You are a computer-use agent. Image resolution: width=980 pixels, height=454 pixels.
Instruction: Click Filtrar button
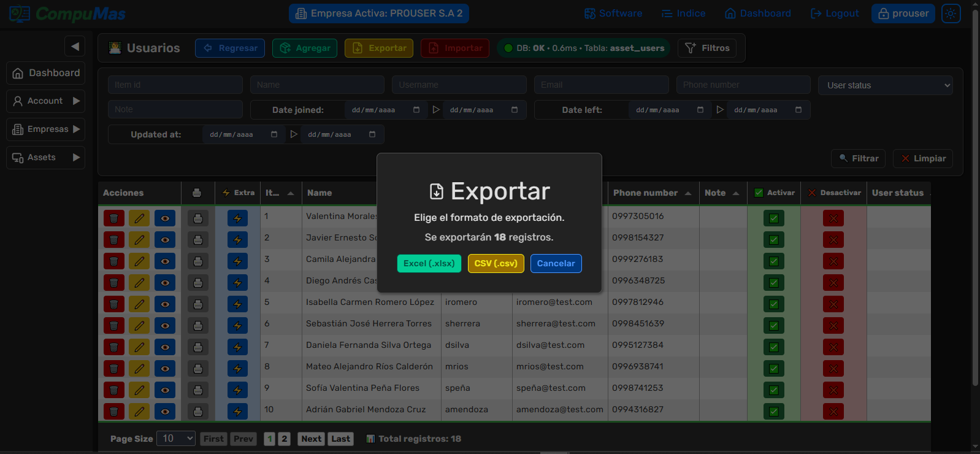859,158
